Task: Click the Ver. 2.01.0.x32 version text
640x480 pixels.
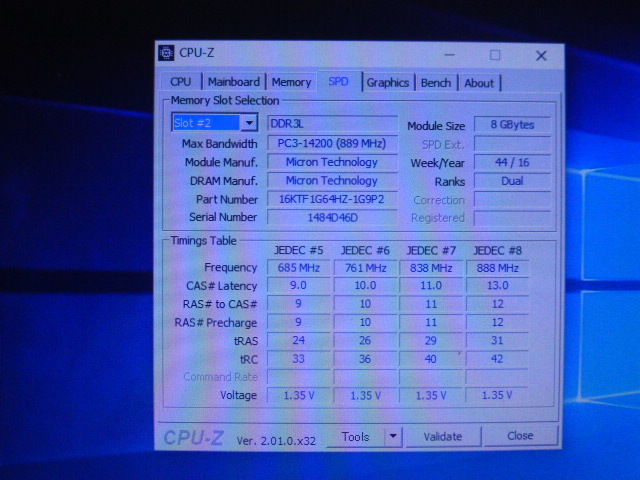Action: click(x=276, y=440)
